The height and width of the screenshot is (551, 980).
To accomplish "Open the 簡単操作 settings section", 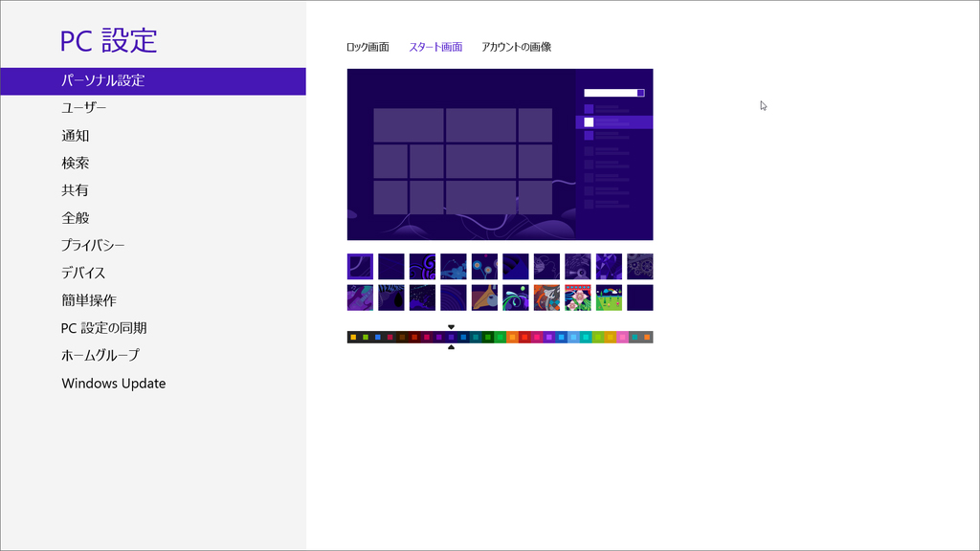I will [x=86, y=300].
